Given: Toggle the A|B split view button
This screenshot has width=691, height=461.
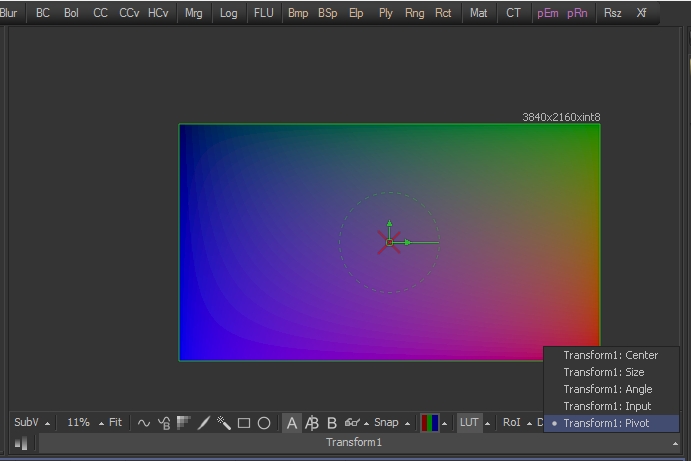Looking at the screenshot, I should (312, 423).
